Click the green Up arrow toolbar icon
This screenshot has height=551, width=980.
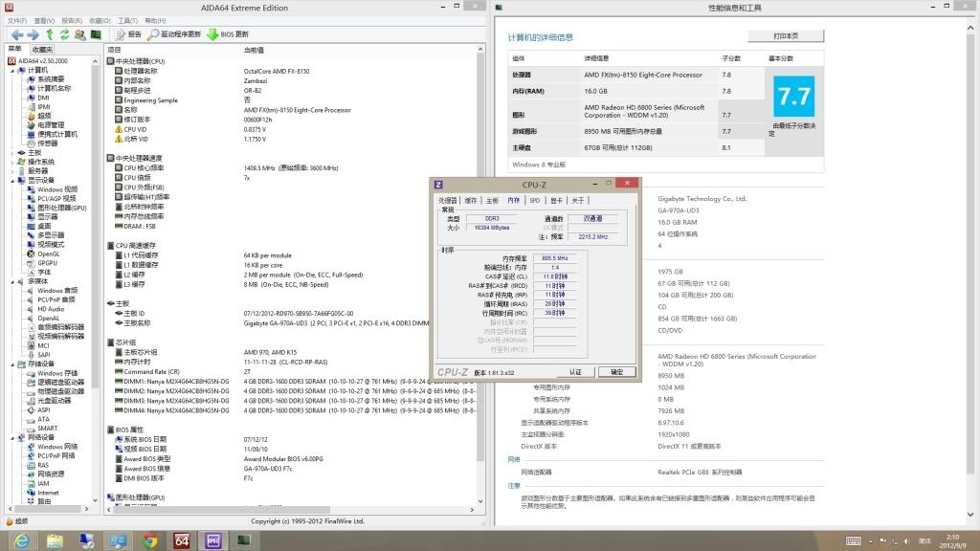pos(49,34)
